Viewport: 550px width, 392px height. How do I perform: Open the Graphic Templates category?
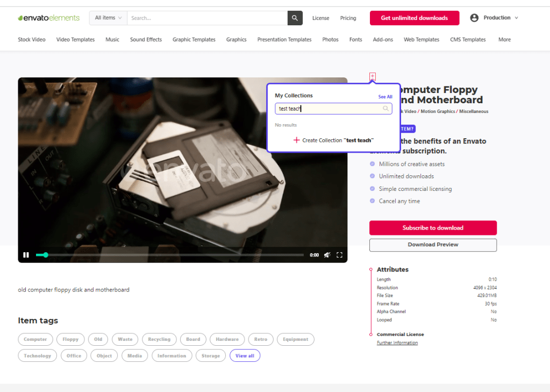(194, 40)
